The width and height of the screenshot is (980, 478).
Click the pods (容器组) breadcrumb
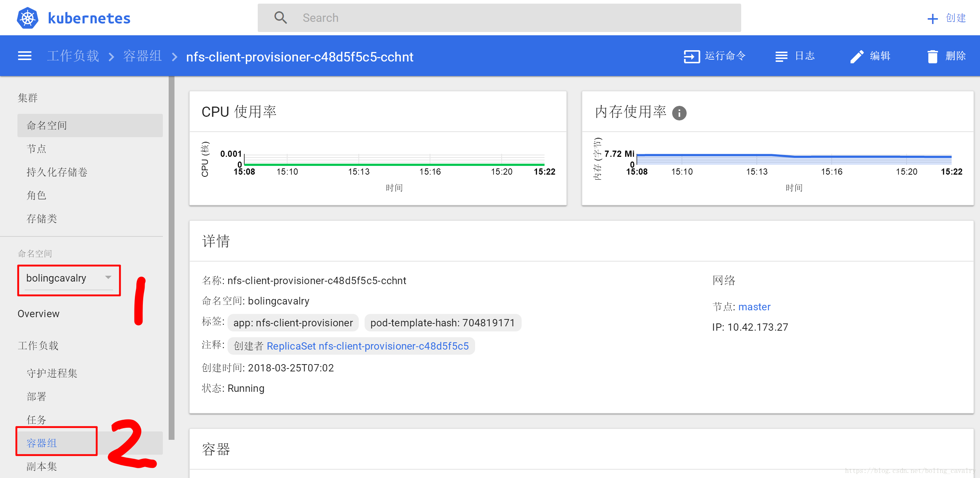142,56
